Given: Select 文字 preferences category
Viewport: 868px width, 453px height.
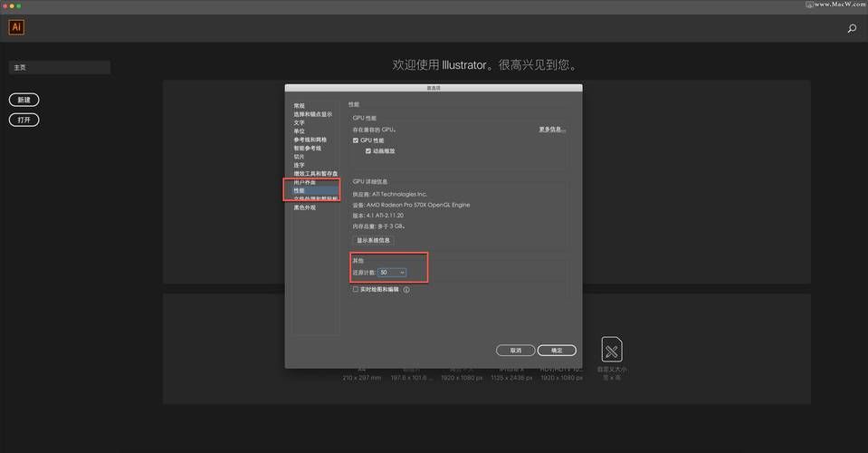Looking at the screenshot, I should (299, 123).
